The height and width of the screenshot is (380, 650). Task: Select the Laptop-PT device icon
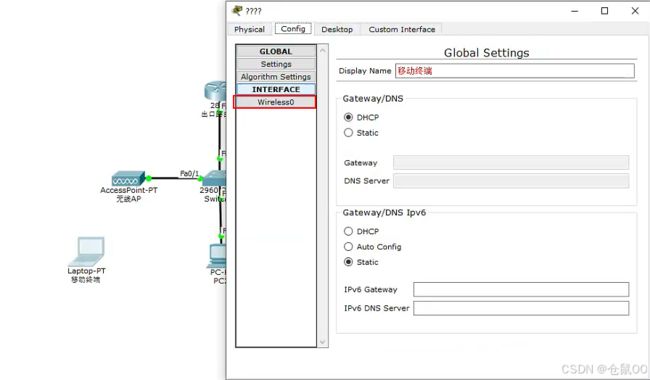(87, 251)
